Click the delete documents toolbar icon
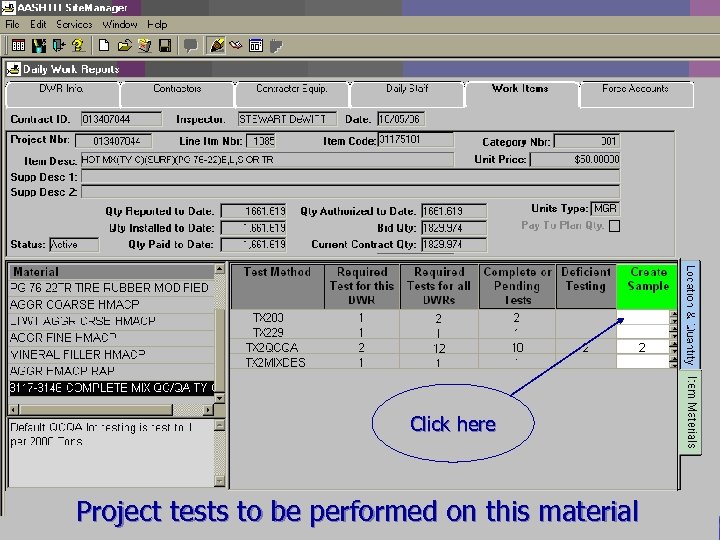 click(145, 45)
